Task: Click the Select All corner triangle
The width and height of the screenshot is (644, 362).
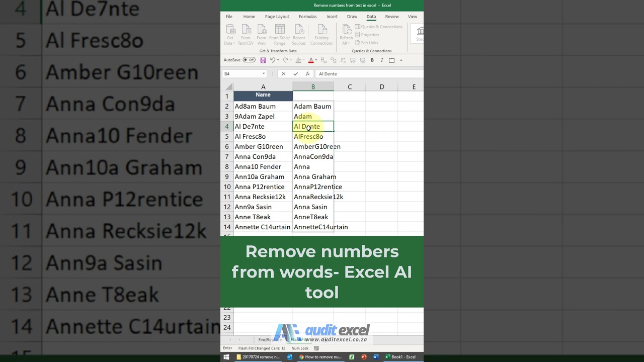Action: 229,87
